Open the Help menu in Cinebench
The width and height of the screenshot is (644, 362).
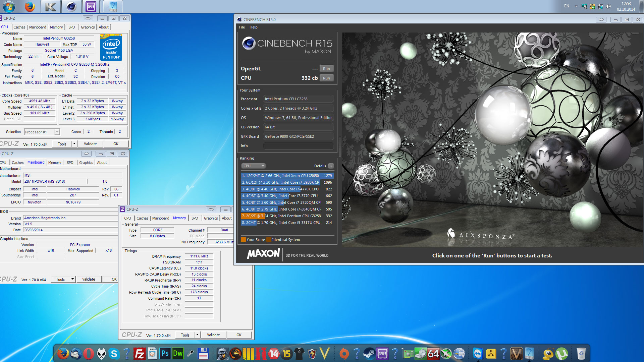coord(254,27)
